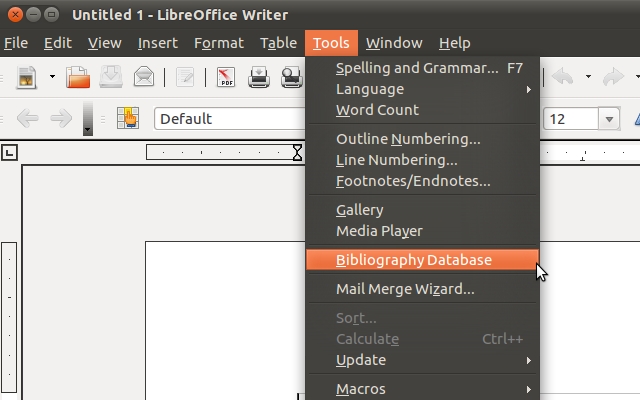This screenshot has height=400, width=640.
Task: Open the File menu
Action: click(16, 43)
